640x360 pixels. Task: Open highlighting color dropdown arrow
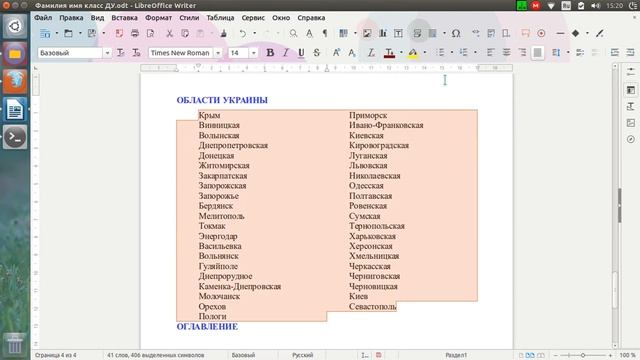point(424,53)
